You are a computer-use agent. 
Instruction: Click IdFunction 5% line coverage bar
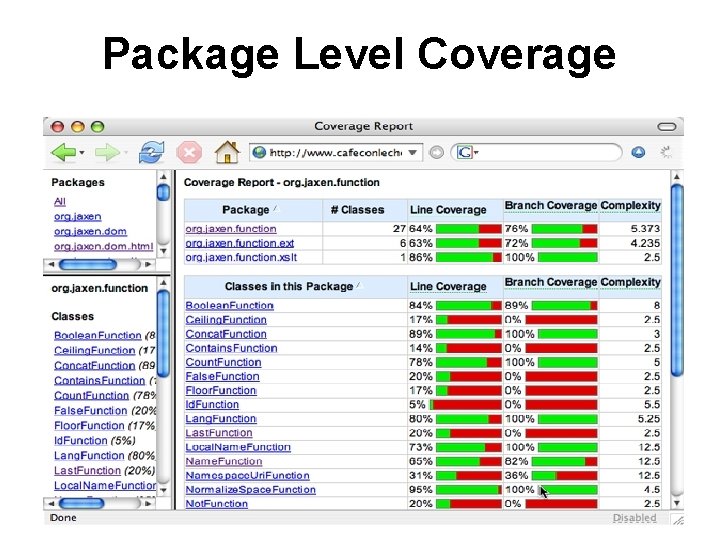click(465, 405)
